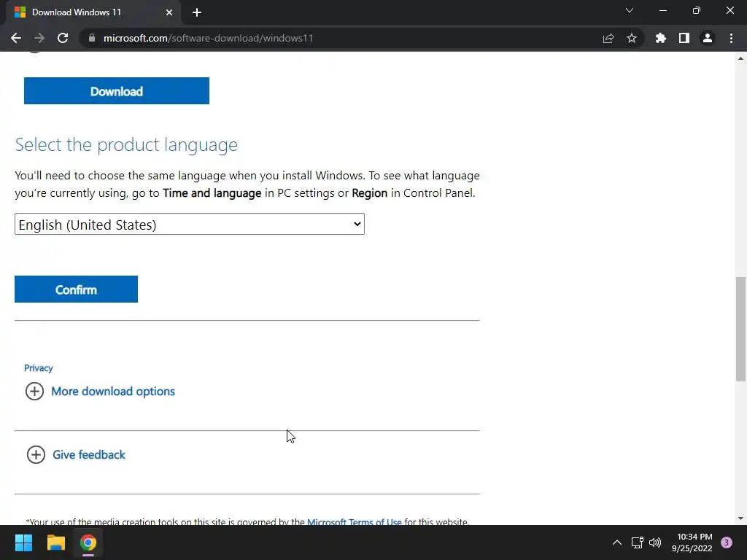Open the Microsoft Terms of Use link
747x560 pixels.
pos(355,521)
